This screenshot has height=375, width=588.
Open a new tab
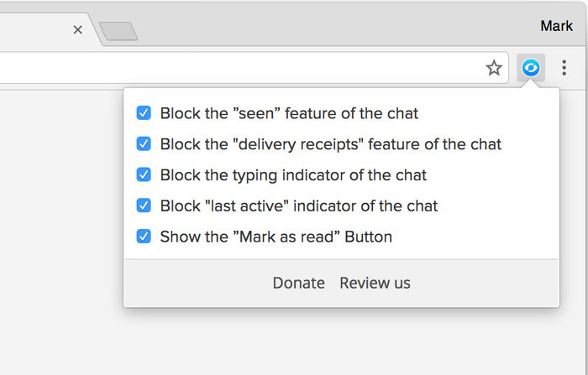coord(118,31)
